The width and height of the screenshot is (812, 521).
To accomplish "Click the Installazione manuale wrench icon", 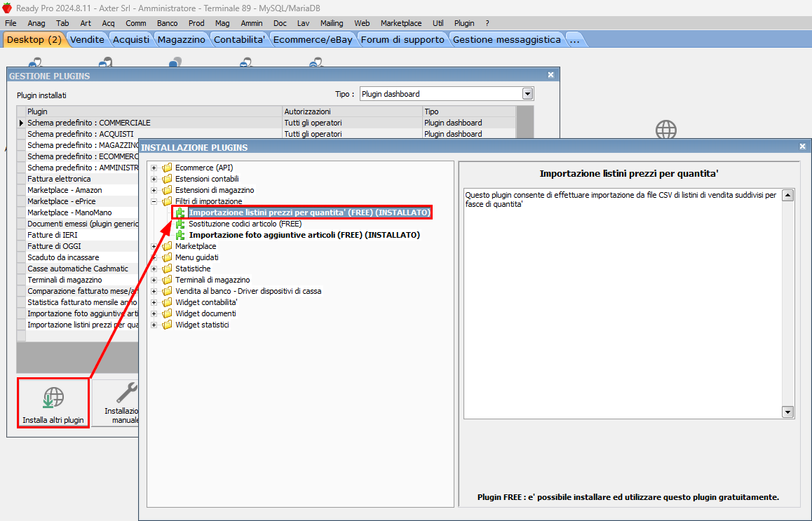I will (127, 393).
